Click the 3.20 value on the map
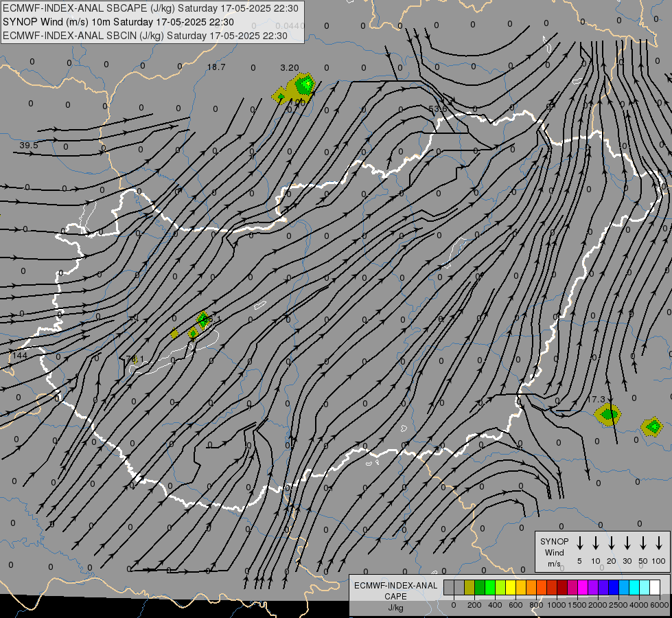The width and height of the screenshot is (672, 618). 289,68
